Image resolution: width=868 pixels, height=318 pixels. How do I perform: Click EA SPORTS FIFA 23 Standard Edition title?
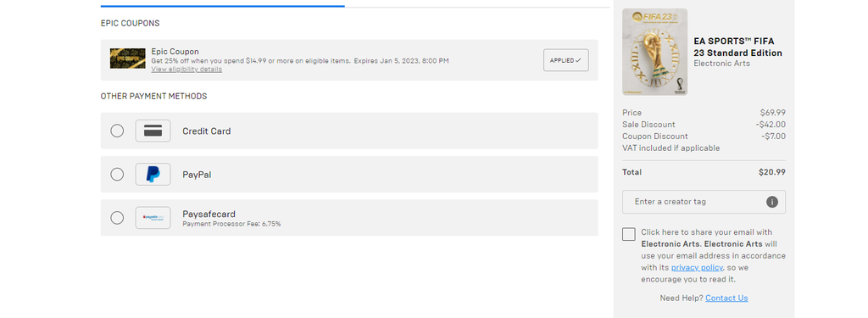click(738, 47)
